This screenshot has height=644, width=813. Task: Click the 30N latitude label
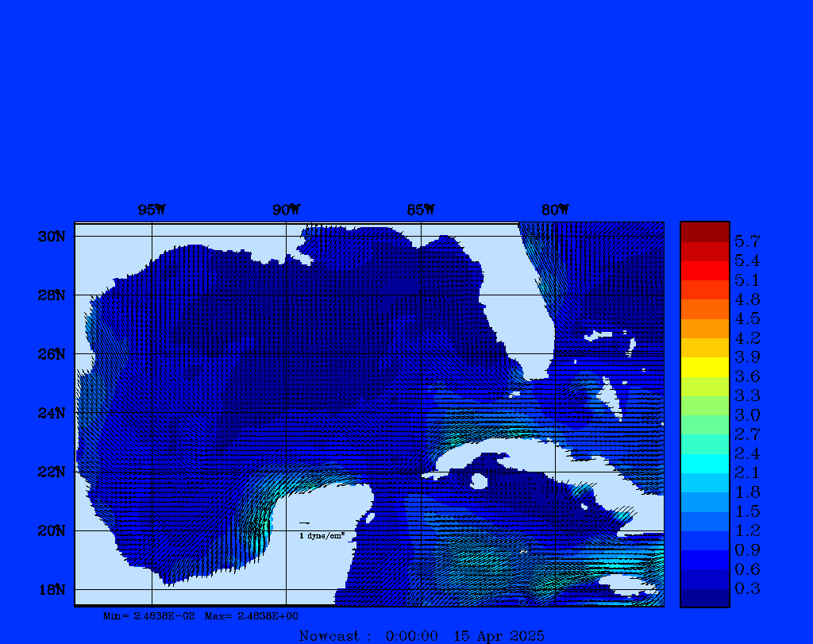click(51, 237)
